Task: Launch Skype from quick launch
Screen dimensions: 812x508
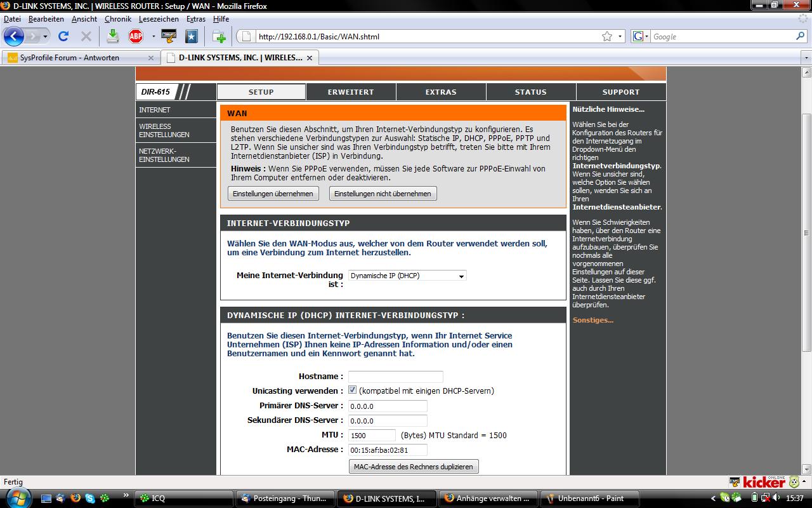Action: (90, 498)
